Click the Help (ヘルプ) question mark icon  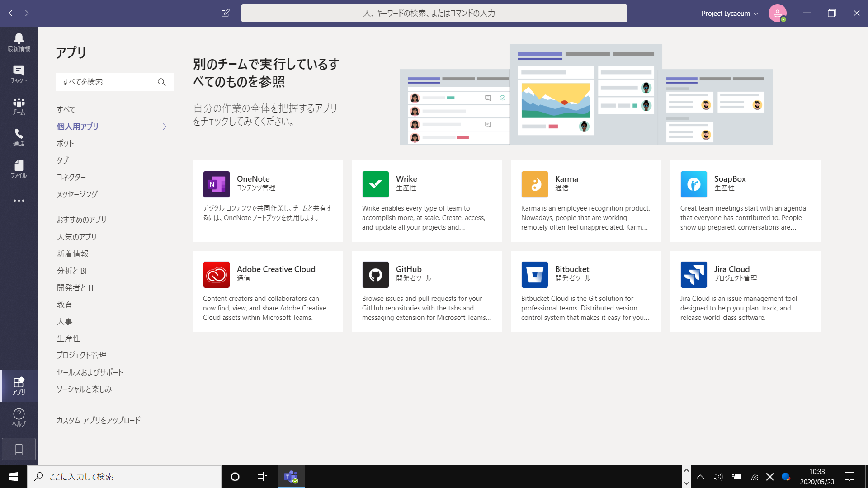pos(19,417)
